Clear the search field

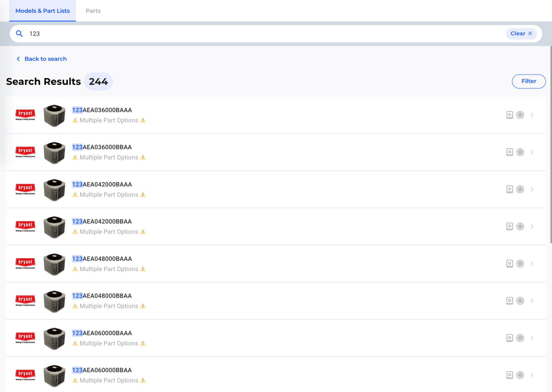click(521, 34)
